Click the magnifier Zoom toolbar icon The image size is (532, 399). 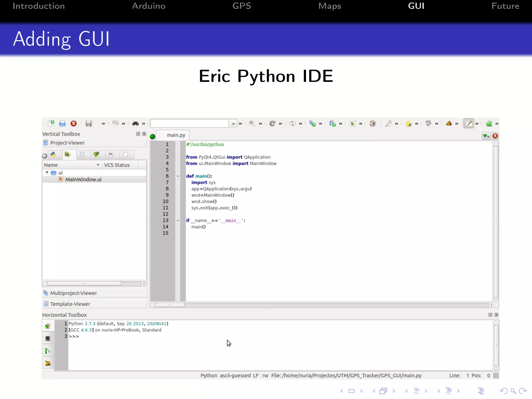coord(252,123)
